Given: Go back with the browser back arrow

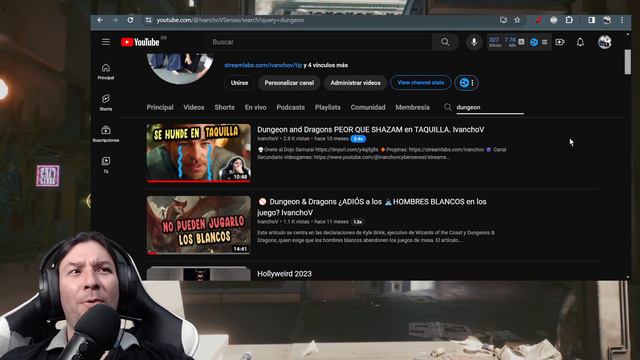Looking at the screenshot, I should (x=100, y=20).
